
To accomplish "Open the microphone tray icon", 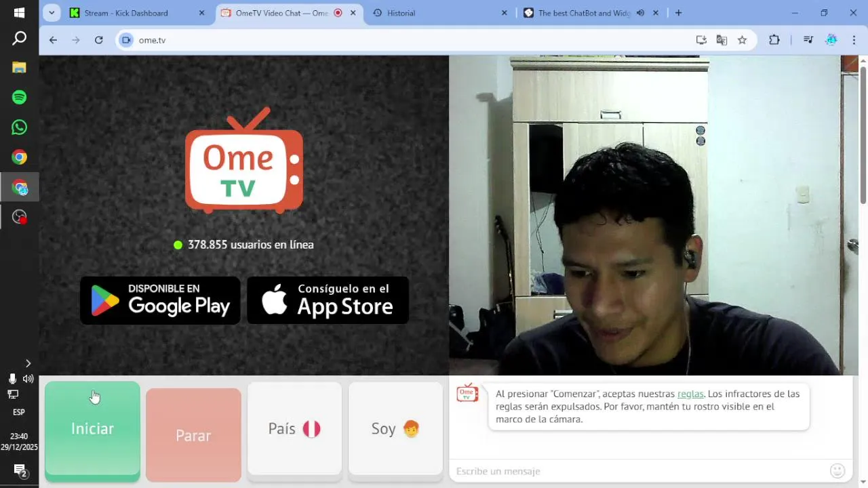I will 12,379.
